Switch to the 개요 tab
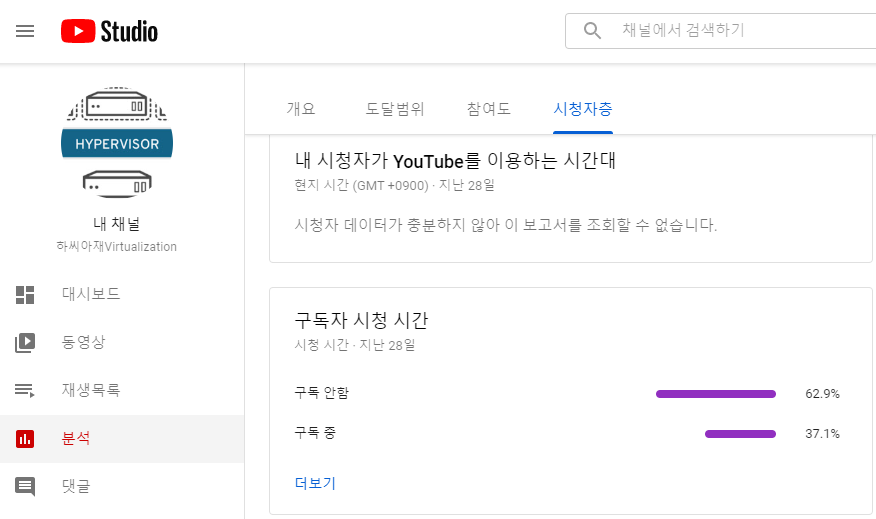Viewport: 876px width, 519px height. (x=301, y=108)
